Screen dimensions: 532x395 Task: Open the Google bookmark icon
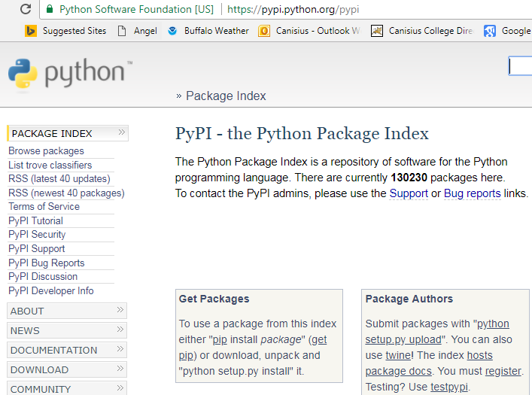click(x=490, y=31)
